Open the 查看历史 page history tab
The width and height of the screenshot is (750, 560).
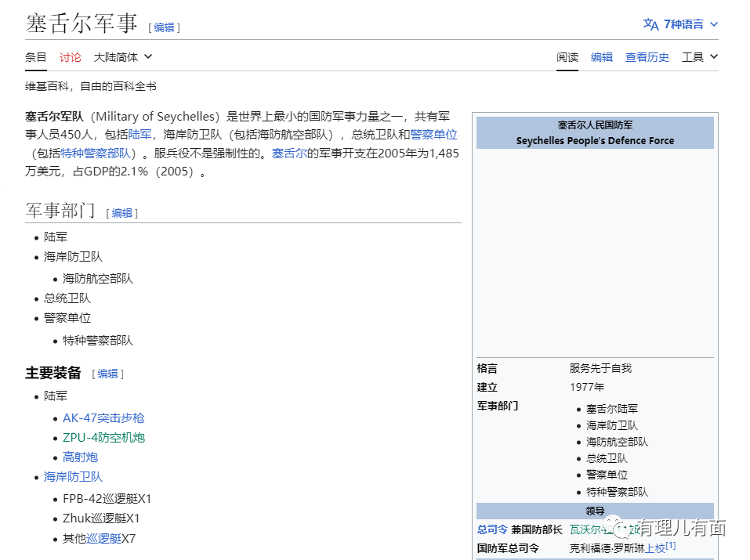tap(647, 56)
